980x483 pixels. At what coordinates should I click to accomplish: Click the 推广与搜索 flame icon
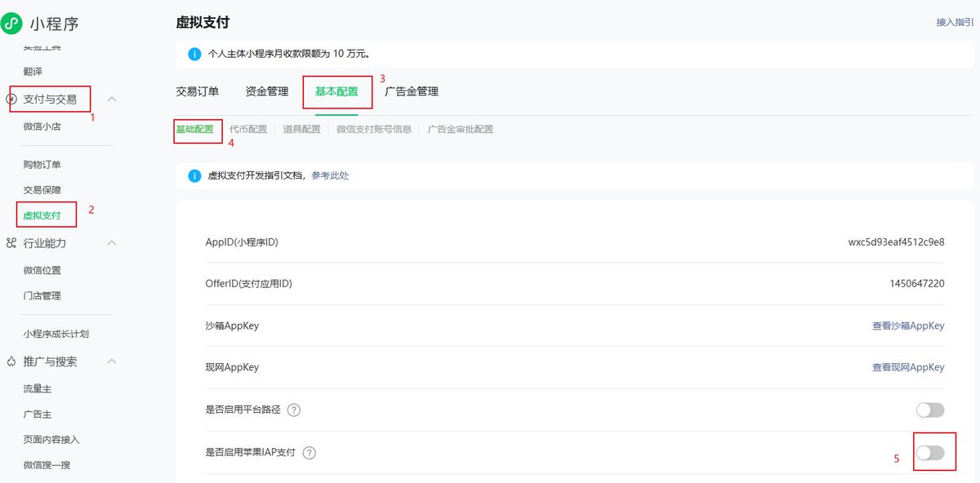click(11, 361)
